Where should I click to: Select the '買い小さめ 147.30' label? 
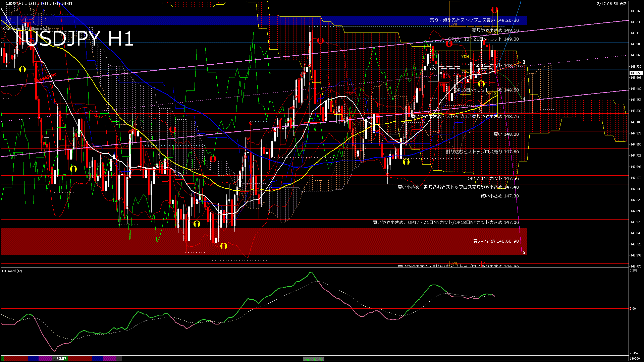(x=499, y=196)
